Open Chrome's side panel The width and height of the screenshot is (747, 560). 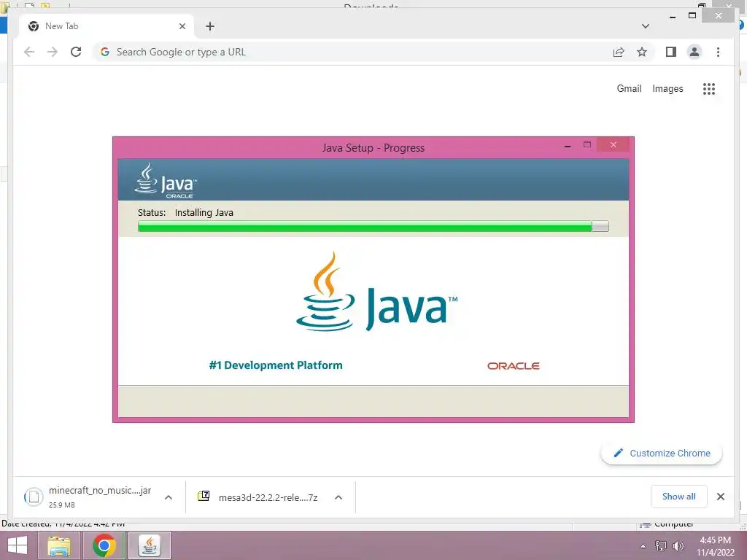pos(671,52)
